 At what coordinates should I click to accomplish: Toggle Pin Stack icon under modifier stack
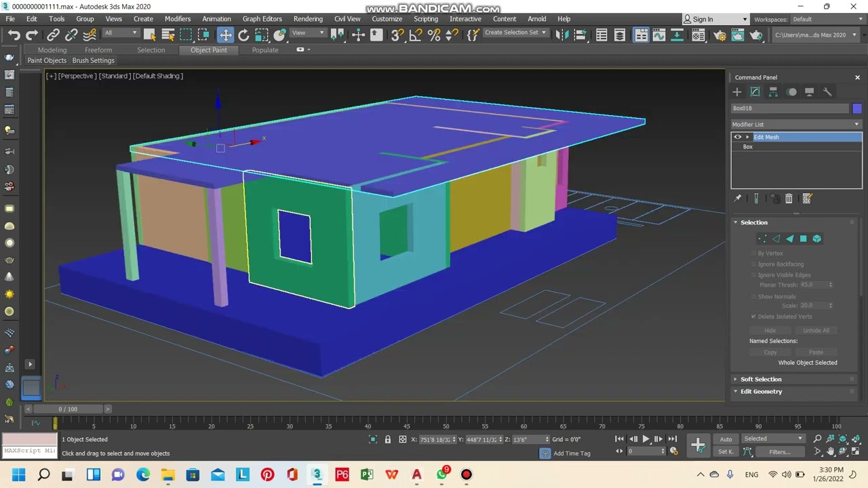point(738,199)
